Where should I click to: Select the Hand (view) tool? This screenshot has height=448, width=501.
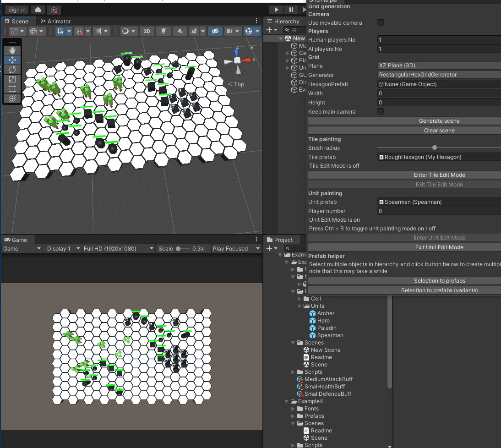tap(12, 50)
